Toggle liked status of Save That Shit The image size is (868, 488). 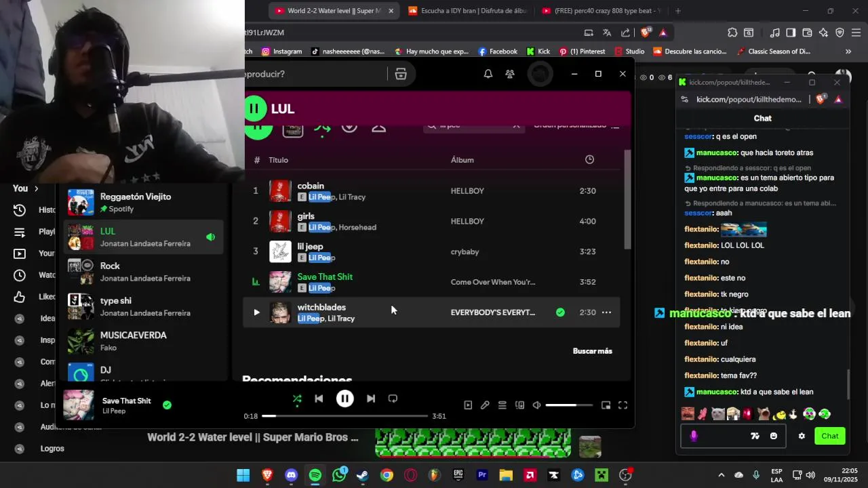click(167, 405)
